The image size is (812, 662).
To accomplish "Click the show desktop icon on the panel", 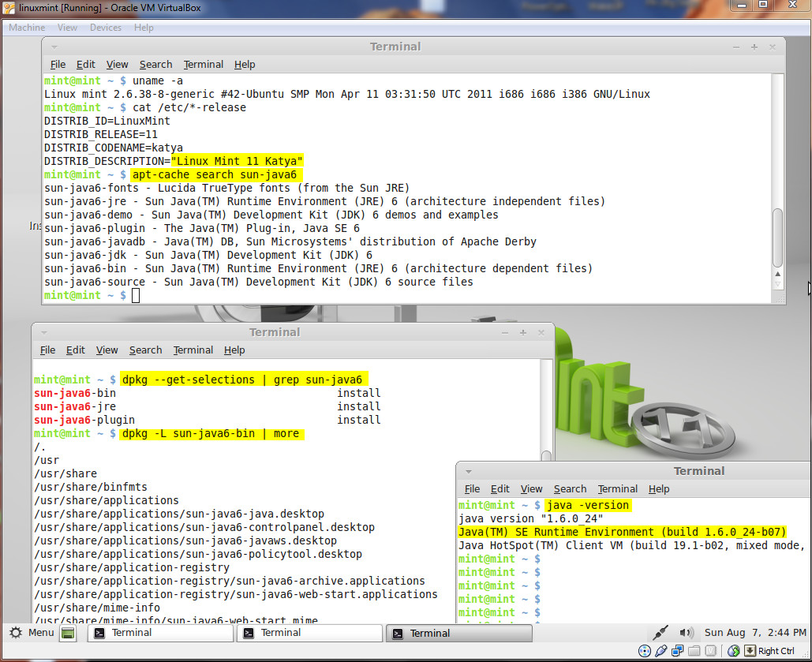I will (x=68, y=633).
